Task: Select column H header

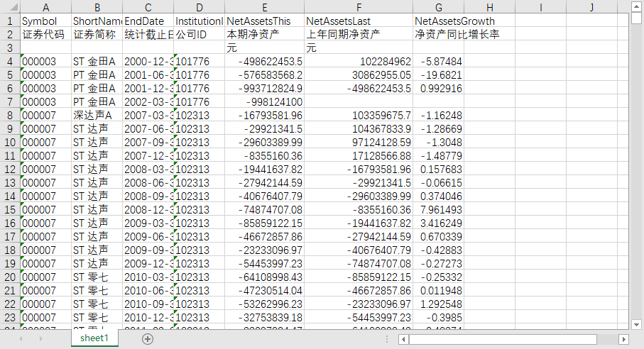Action: [x=490, y=7]
